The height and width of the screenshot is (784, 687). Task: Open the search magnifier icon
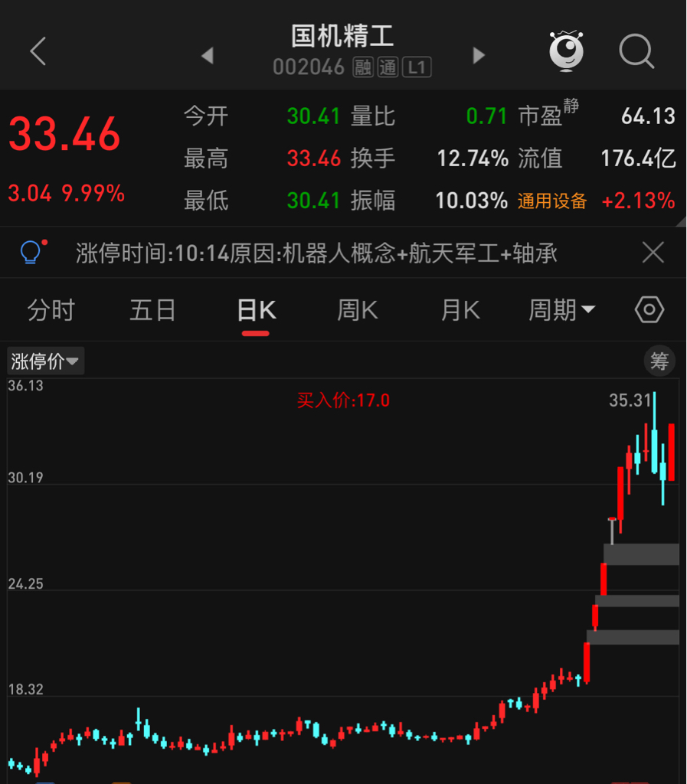pyautogui.click(x=636, y=51)
